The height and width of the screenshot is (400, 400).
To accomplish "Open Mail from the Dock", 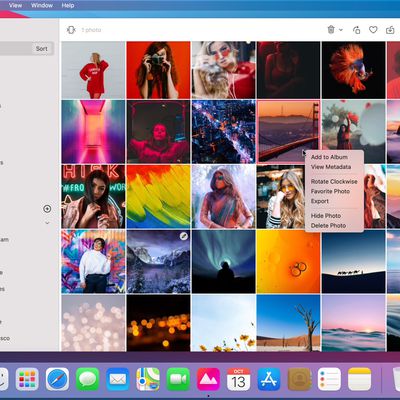I will pyautogui.click(x=118, y=379).
